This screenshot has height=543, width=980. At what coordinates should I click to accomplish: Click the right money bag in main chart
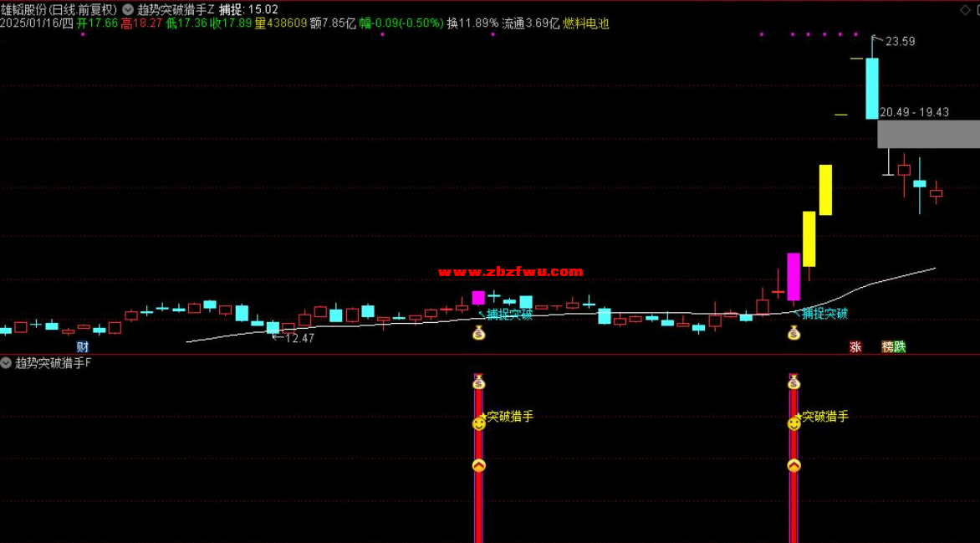click(x=794, y=333)
